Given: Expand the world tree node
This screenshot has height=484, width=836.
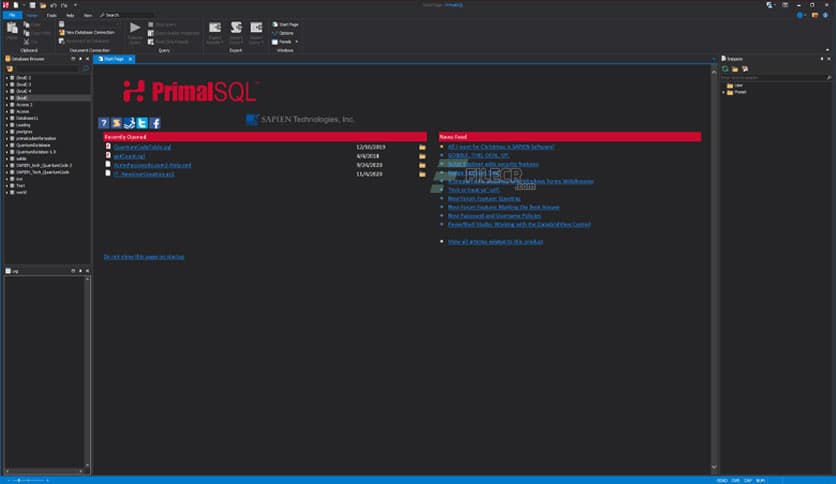Looking at the screenshot, I should coord(6,192).
